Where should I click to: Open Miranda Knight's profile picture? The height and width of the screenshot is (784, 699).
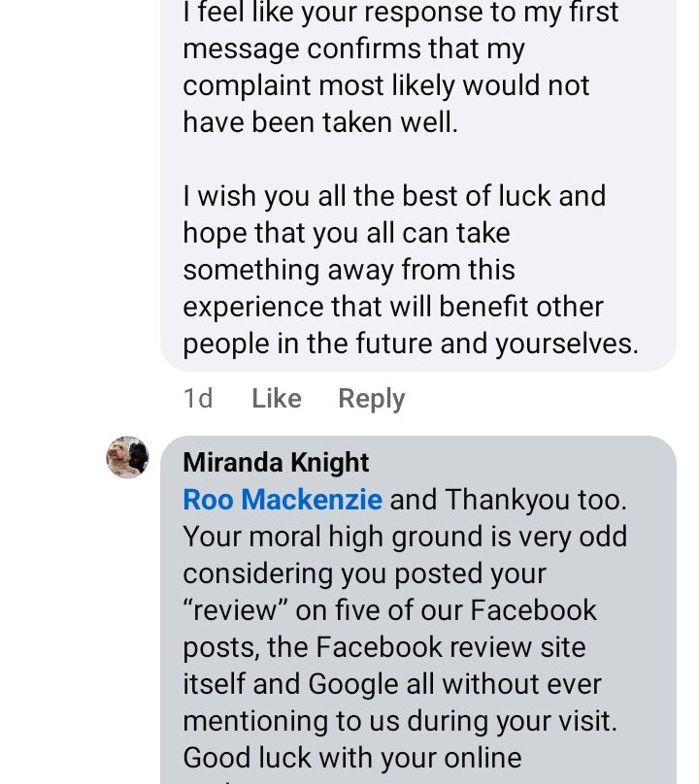coord(127,458)
